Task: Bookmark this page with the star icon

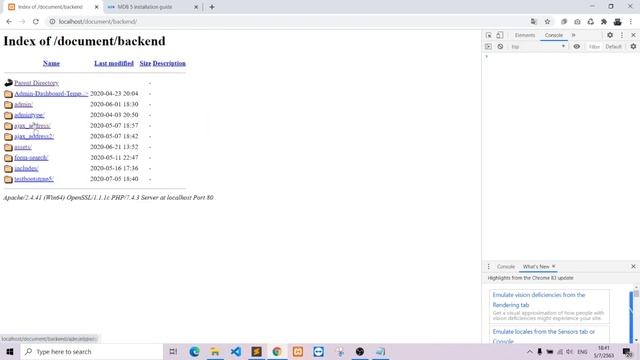Action: (547, 22)
